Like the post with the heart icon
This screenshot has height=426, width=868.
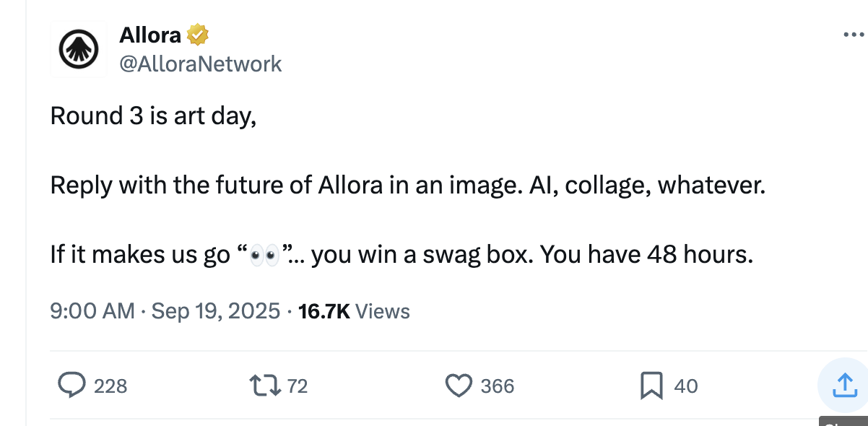(459, 385)
